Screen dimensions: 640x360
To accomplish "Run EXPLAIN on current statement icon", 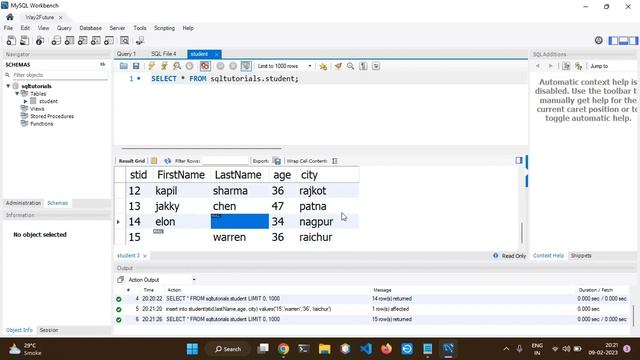I will [x=177, y=66].
